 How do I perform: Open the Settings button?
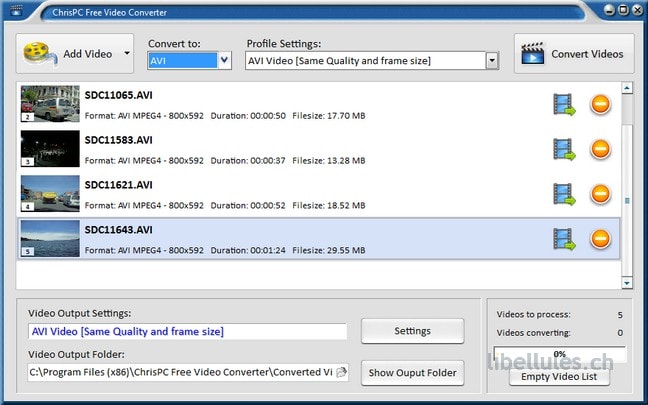point(412,331)
